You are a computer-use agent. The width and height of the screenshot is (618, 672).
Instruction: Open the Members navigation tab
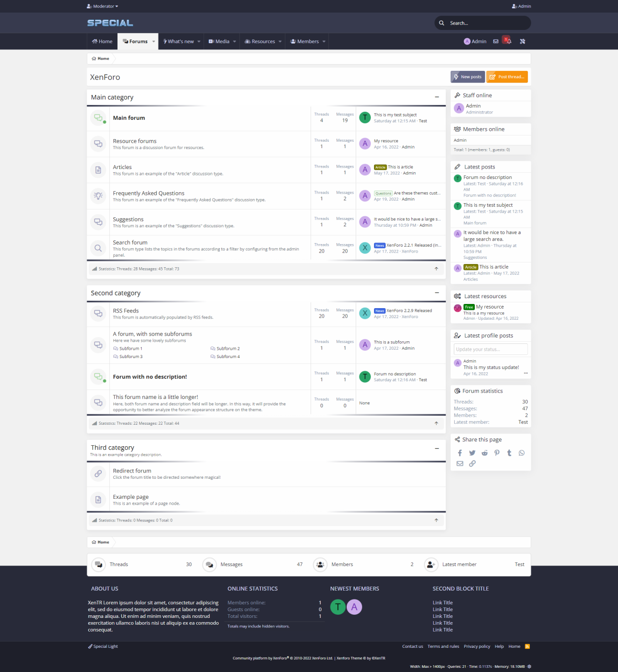(x=305, y=41)
